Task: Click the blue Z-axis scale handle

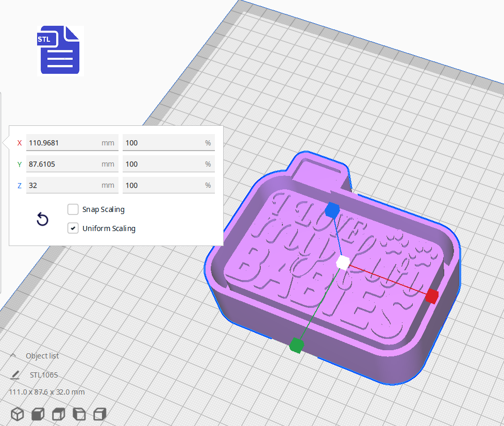Action: 332,210
